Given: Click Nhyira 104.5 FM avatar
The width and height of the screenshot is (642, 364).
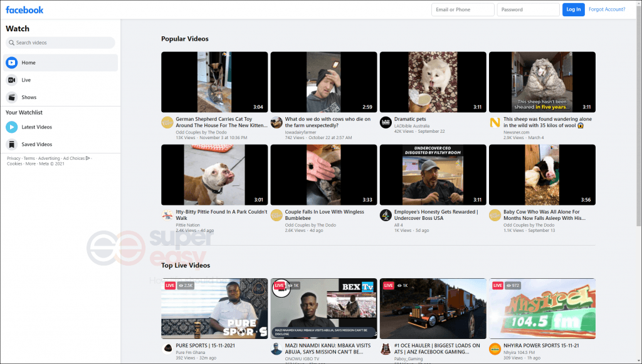Looking at the screenshot, I should (x=495, y=349).
